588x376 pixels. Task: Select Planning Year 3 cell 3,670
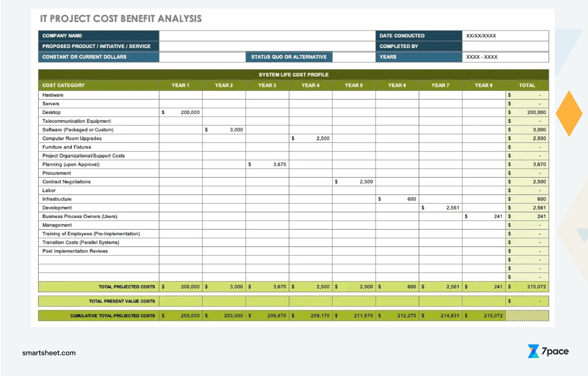(267, 164)
